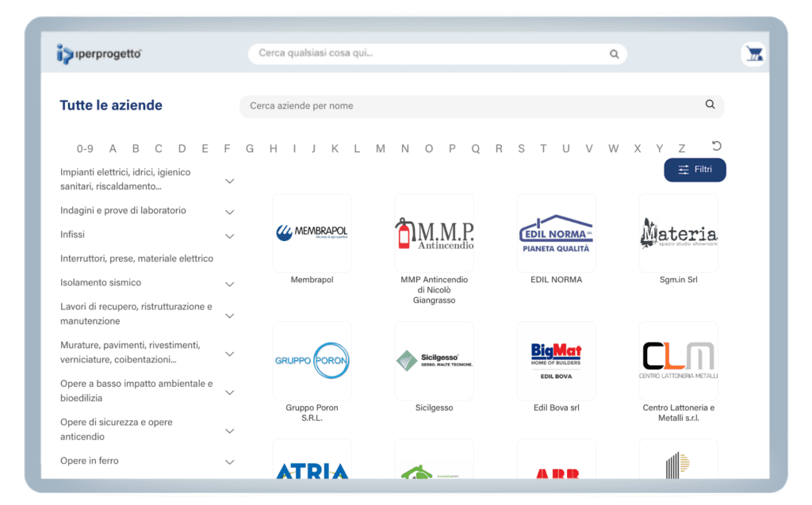This screenshot has height=505, width=812.
Task: Filter companies by letter A
Action: coord(113,149)
